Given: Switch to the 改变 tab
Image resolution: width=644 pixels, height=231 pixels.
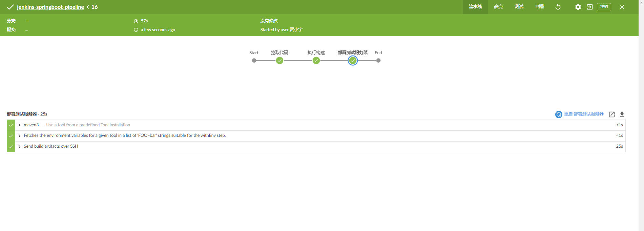Looking at the screenshot, I should (498, 7).
